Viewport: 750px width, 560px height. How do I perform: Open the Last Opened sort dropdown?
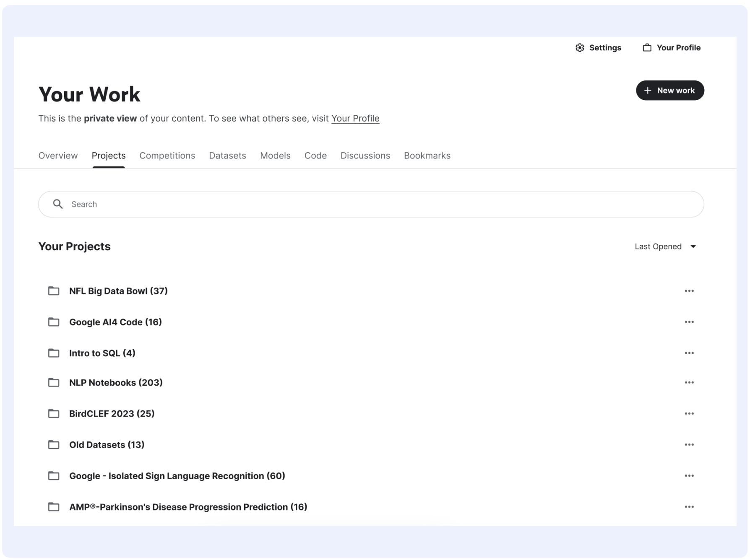(666, 246)
